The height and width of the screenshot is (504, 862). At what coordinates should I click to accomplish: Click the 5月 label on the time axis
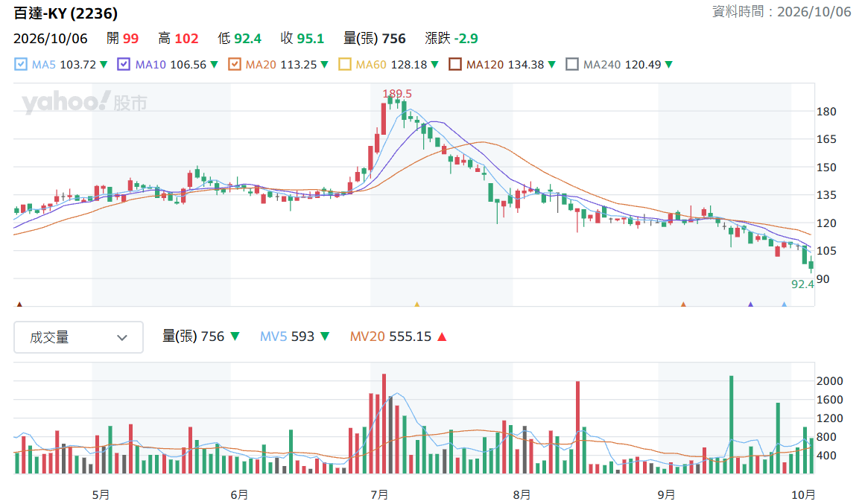pos(101,494)
